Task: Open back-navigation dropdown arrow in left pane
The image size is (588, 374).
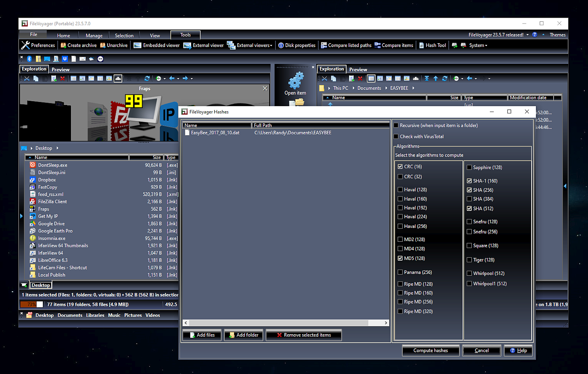Action: coord(178,78)
